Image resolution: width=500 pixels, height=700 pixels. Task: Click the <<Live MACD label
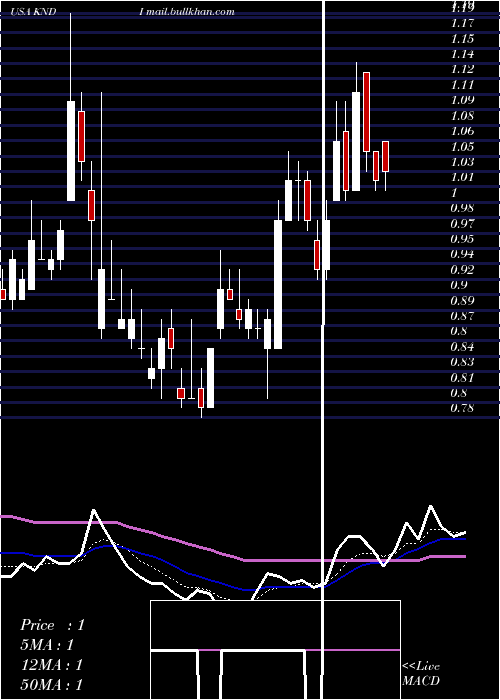coord(421,674)
